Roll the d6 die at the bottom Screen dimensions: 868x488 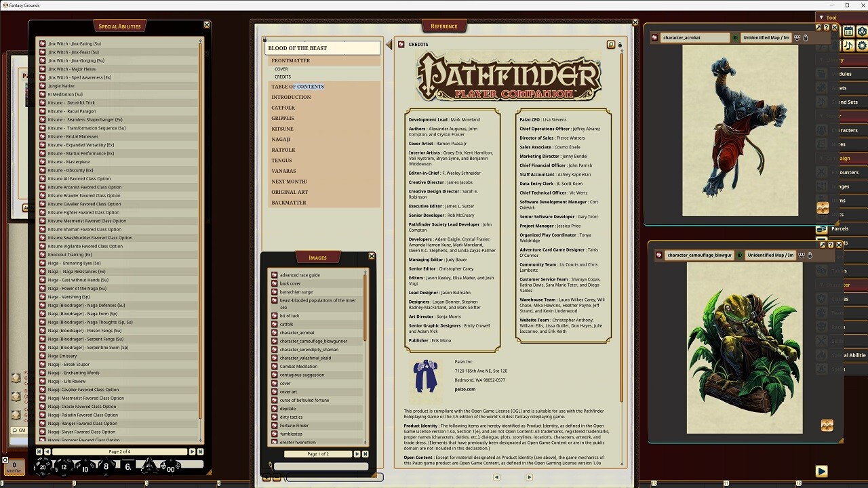[x=127, y=466]
